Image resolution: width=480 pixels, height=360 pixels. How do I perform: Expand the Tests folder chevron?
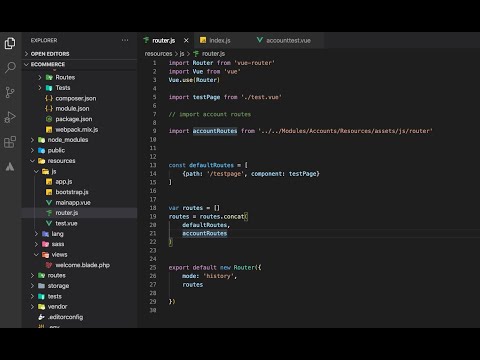pos(40,88)
